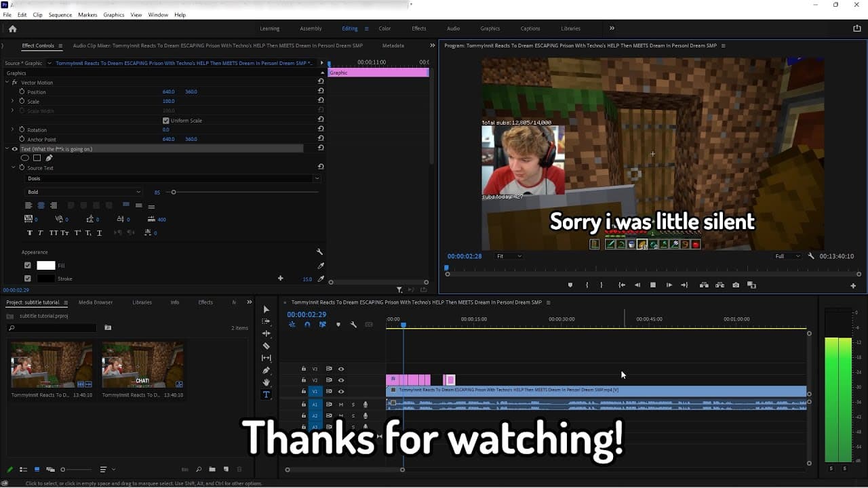Click the white Fill color swatch
Image resolution: width=868 pixels, height=488 pixels.
(46, 266)
